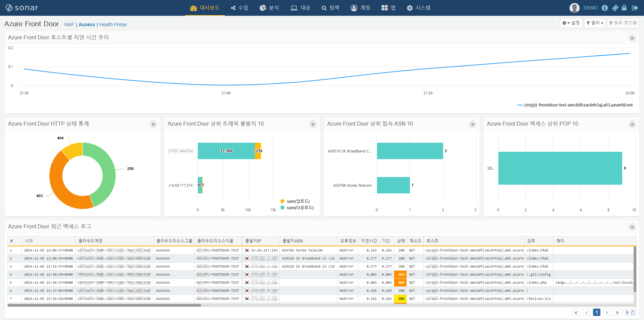The image size is (644, 320).
Task: Click the horizontal scrollbar of log table
Action: coord(104,305)
